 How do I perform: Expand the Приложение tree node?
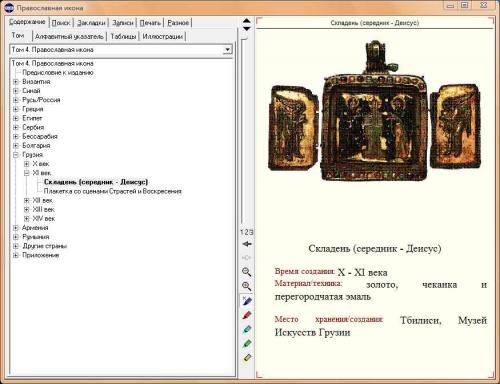point(16,255)
